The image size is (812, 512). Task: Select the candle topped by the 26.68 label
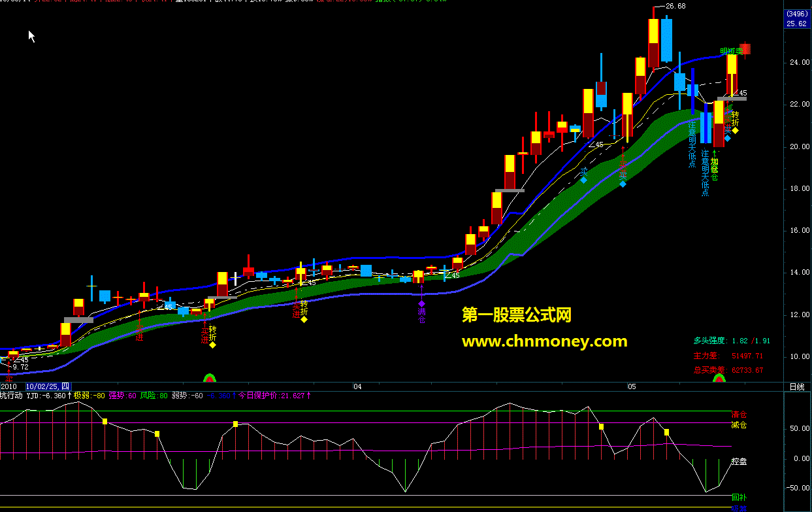coord(653,43)
